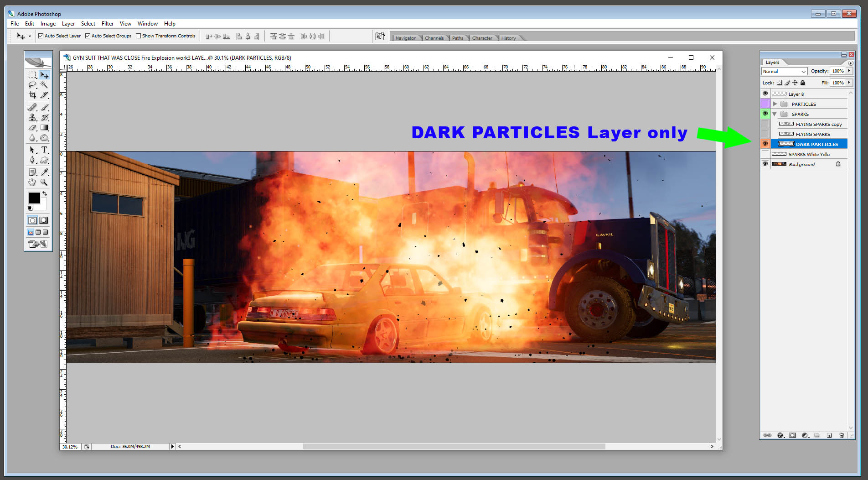Hide the DARK PARTICLES layer eye icon
The height and width of the screenshot is (480, 868).
[765, 144]
